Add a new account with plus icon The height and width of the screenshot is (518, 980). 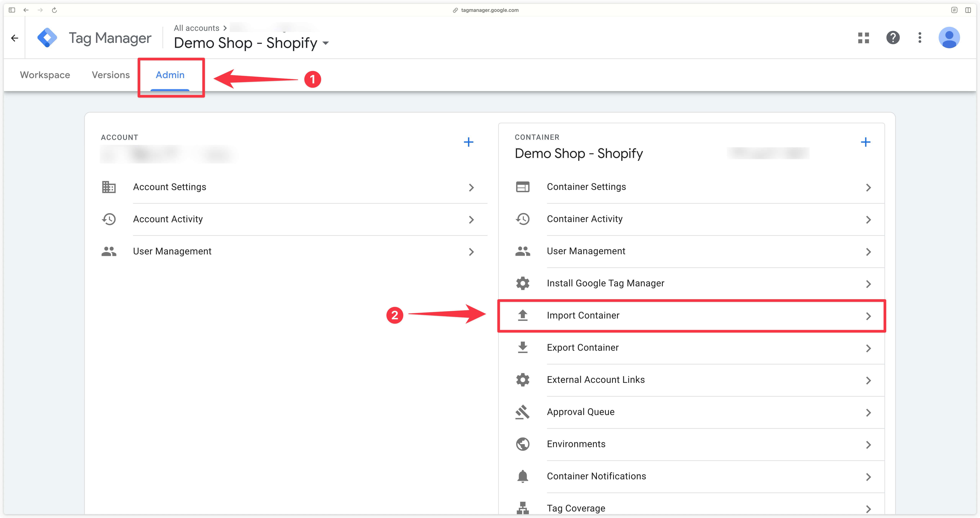(468, 142)
